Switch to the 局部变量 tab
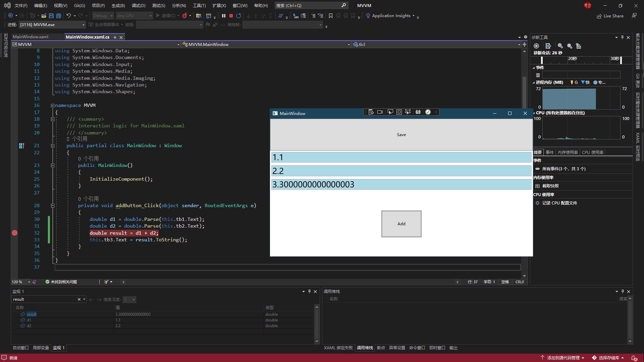Screen dimensions: 644x362 pyautogui.click(x=41, y=348)
